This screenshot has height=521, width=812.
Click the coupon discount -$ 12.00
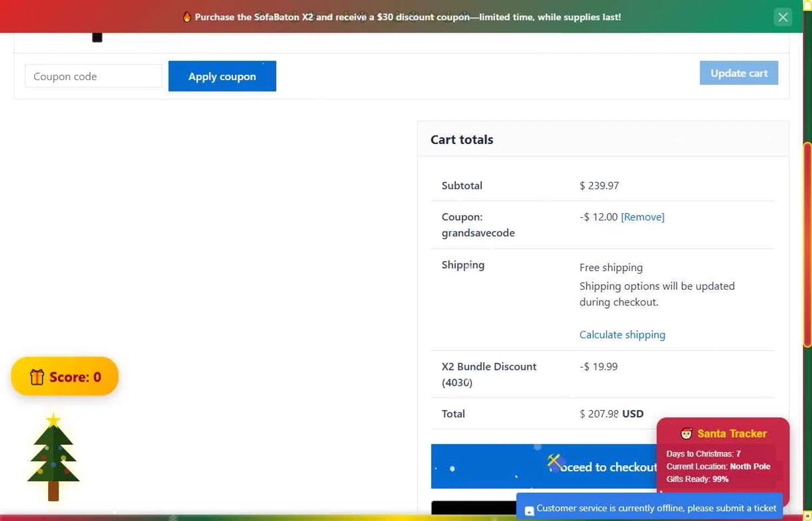[598, 217]
